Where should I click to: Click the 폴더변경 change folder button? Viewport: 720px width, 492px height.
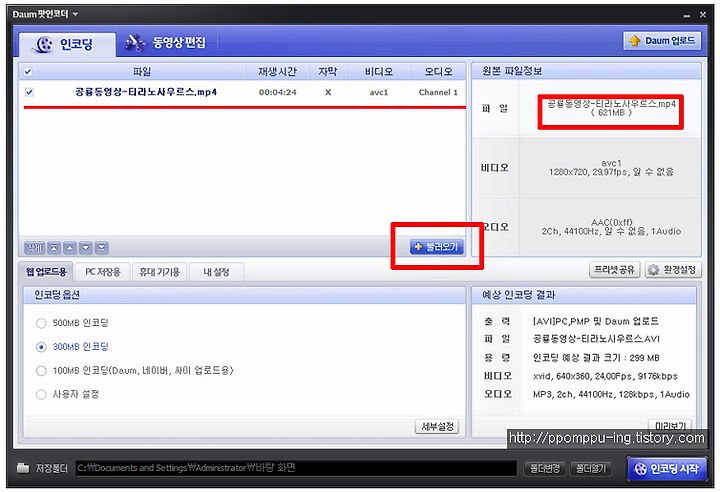[546, 469]
